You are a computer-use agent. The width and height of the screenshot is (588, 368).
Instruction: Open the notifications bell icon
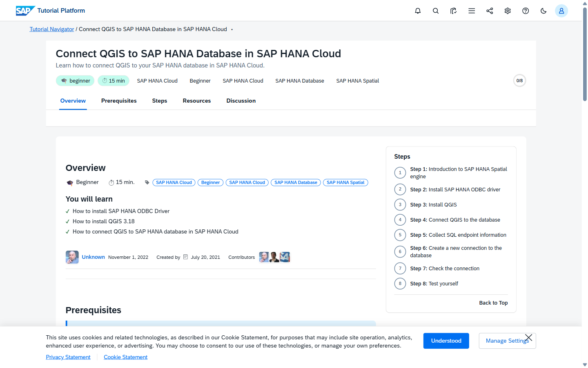coord(418,11)
